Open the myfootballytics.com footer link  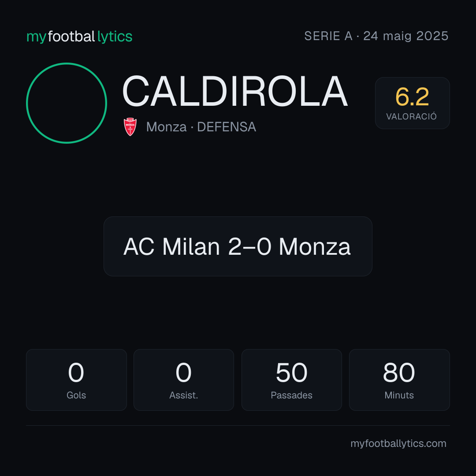point(398,443)
